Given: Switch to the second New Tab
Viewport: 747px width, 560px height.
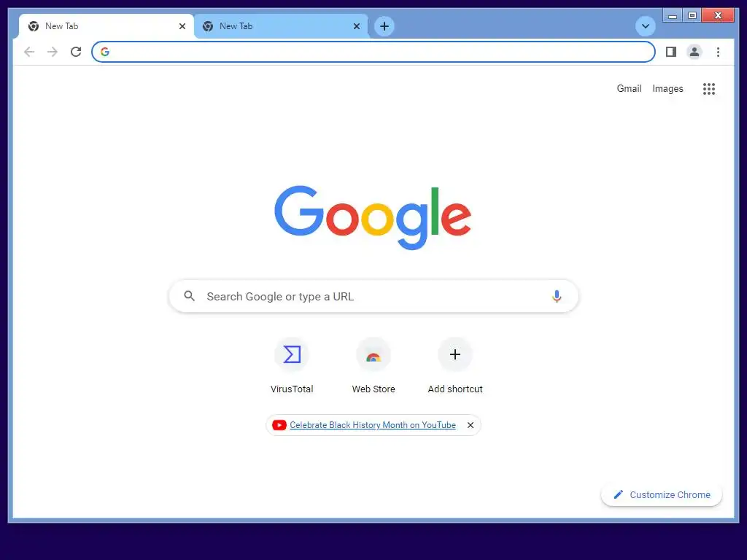Looking at the screenshot, I should coord(281,26).
